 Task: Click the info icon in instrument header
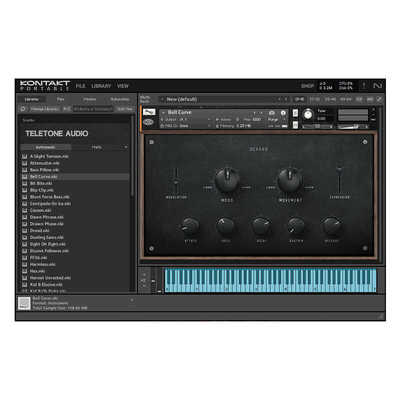coord(283,113)
